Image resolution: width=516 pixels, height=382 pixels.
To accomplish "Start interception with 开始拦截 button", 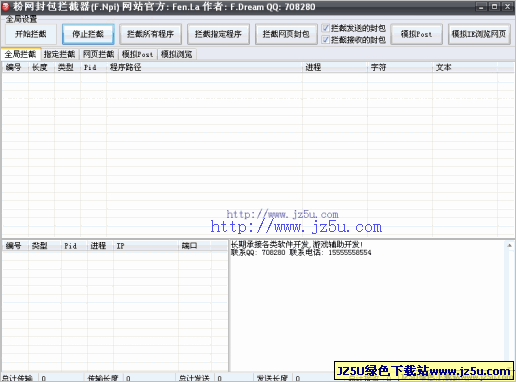I will [31, 34].
